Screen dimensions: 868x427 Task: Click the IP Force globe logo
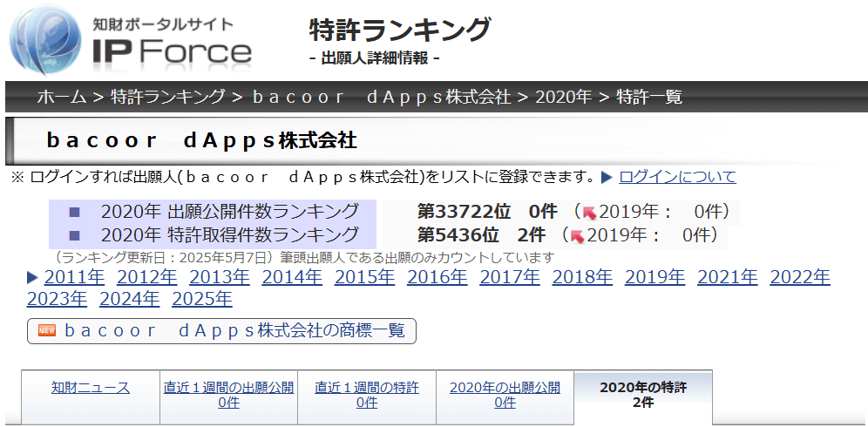click(45, 40)
